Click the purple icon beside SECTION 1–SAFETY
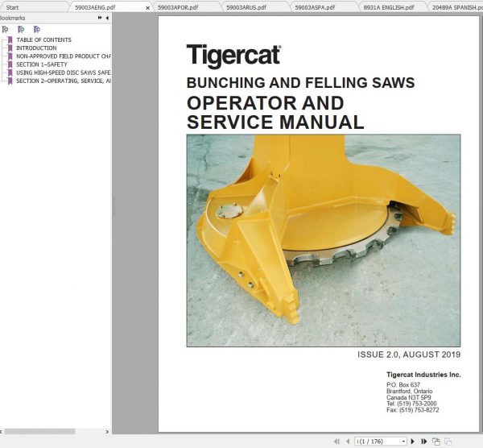Viewport: 483px width, 448px height. coord(10,64)
